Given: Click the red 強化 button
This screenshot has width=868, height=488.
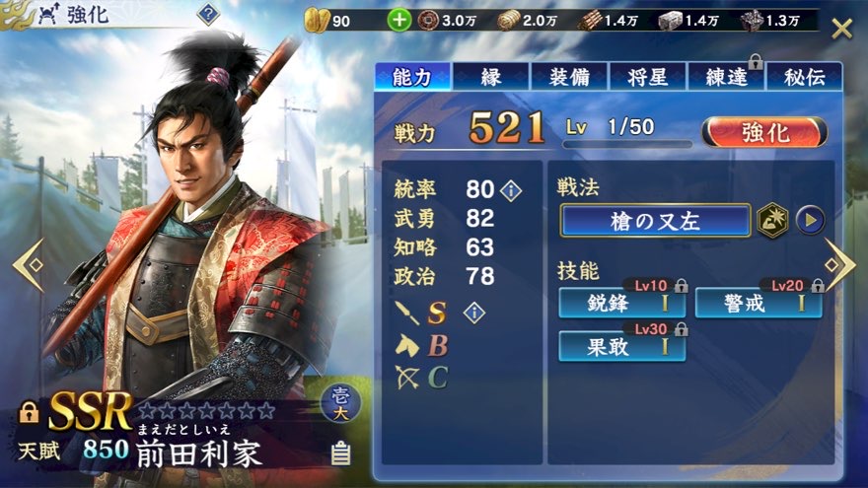Looking at the screenshot, I should pos(764,133).
